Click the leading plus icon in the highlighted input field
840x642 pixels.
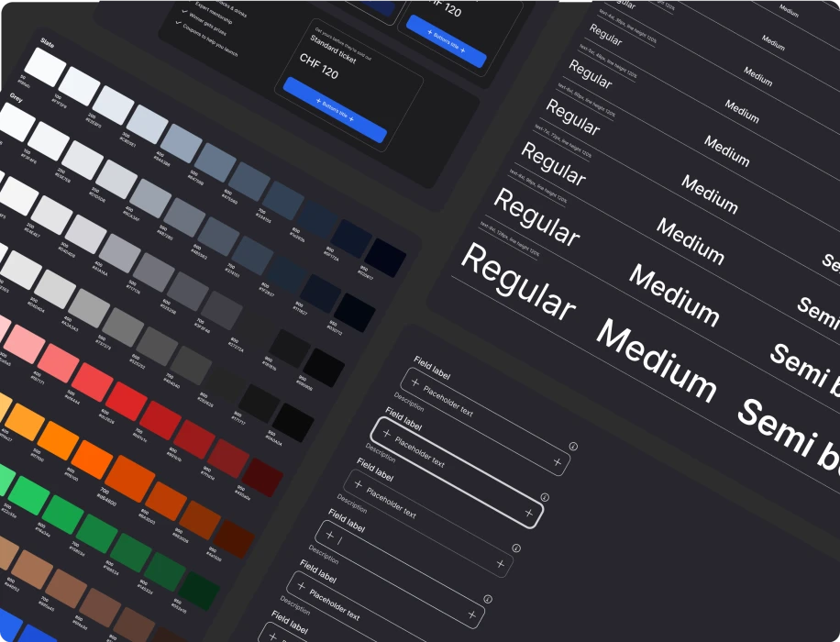pyautogui.click(x=387, y=433)
